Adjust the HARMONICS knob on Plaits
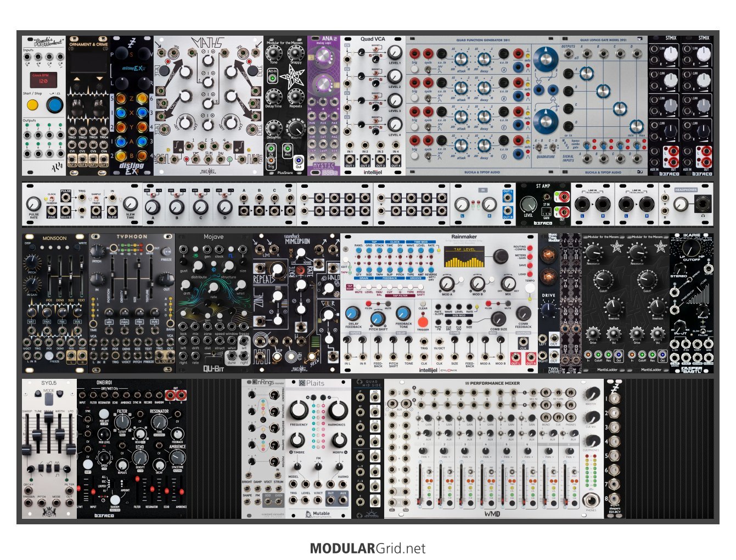Image resolution: width=736 pixels, height=560 pixels. tap(338, 410)
